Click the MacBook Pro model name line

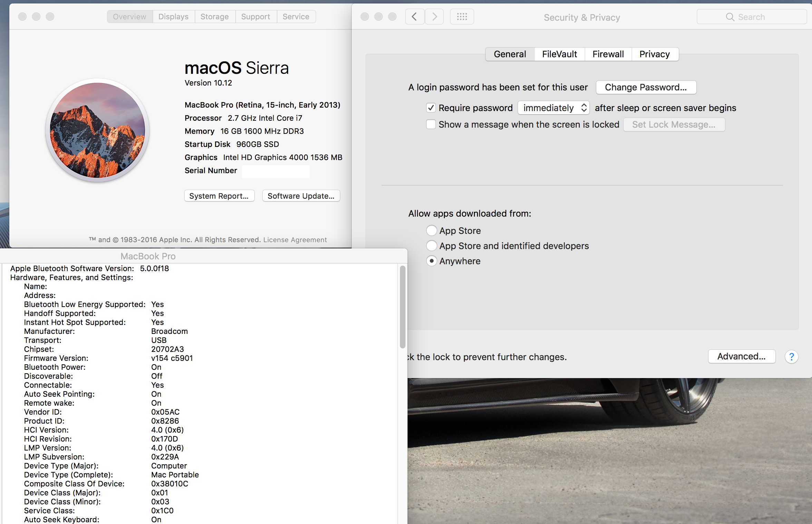262,105
